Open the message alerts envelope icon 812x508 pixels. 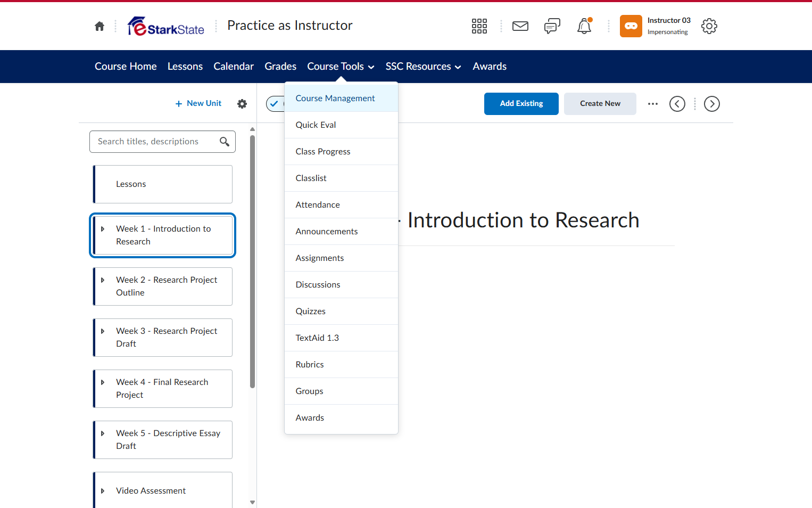point(520,26)
